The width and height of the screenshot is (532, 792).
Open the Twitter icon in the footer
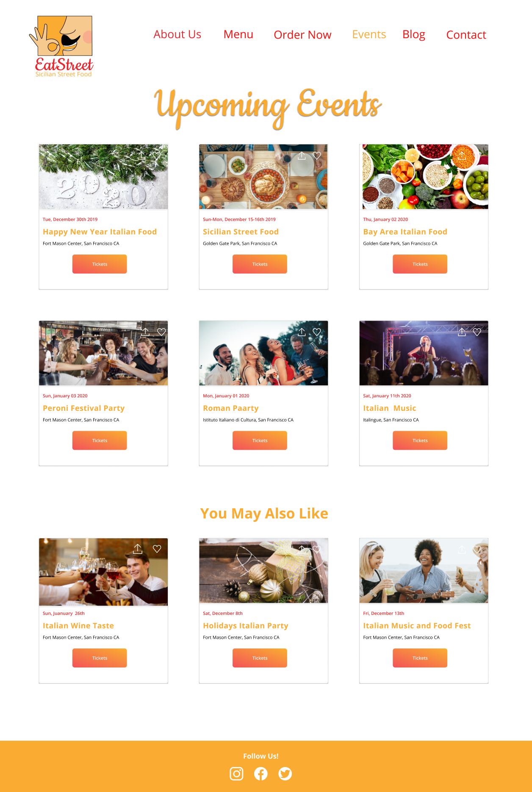[285, 774]
